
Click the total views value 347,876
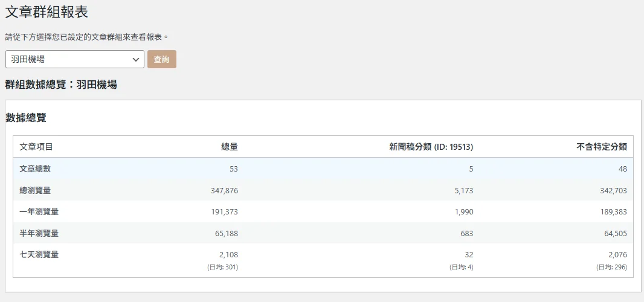[x=224, y=190]
